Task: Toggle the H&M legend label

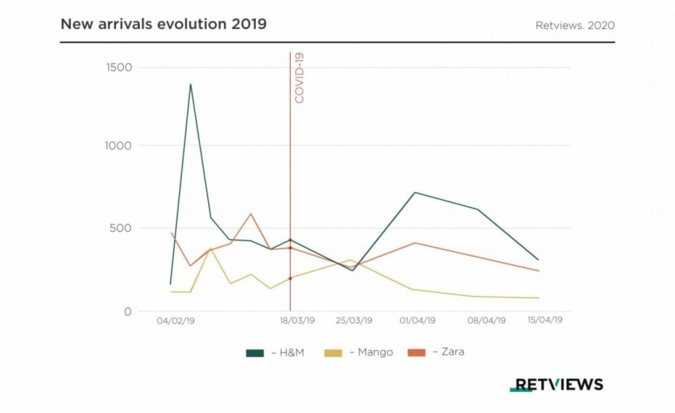Action: pyautogui.click(x=285, y=352)
